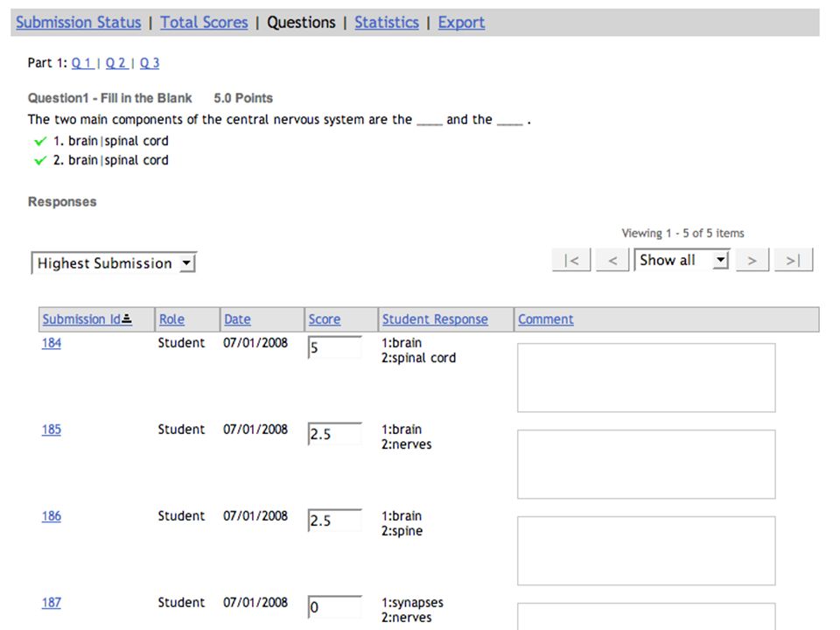Viewport: 840px width, 630px height.
Task: Sort by Role column header
Action: click(x=171, y=319)
